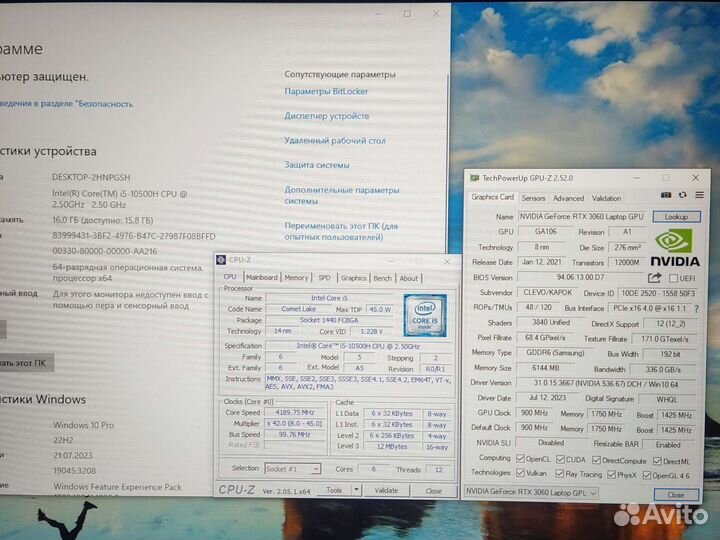Toggle the PhysX checkbox
Image resolution: width=720 pixels, height=540 pixels.
(611, 474)
